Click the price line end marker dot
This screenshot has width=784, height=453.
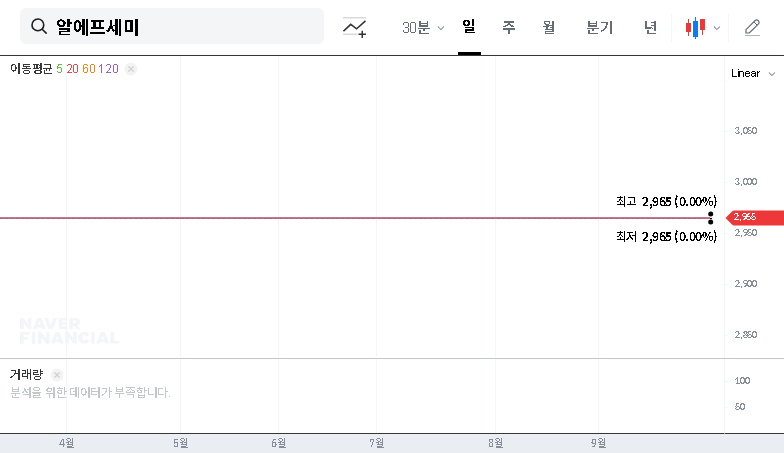click(x=710, y=217)
